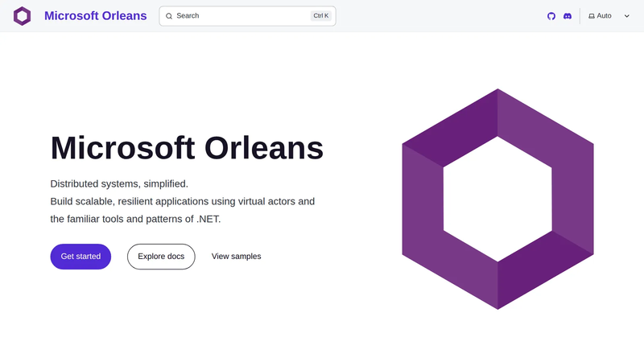Open the Discord icon link

(x=568, y=16)
